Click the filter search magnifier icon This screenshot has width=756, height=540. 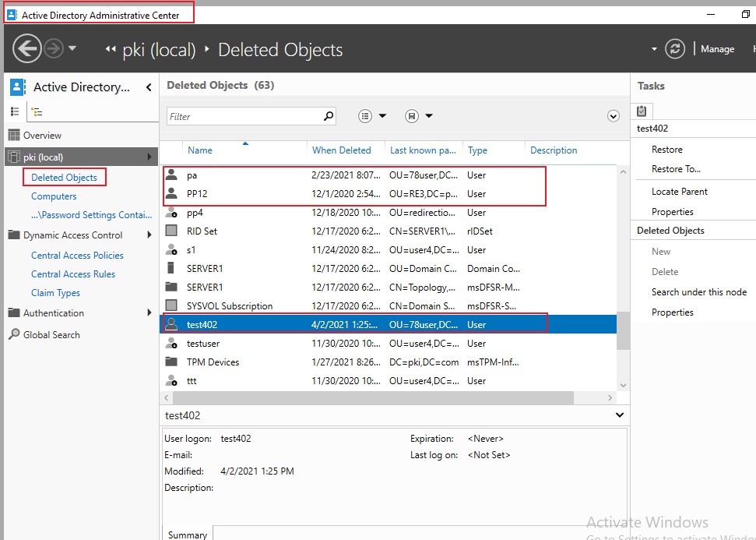329,116
